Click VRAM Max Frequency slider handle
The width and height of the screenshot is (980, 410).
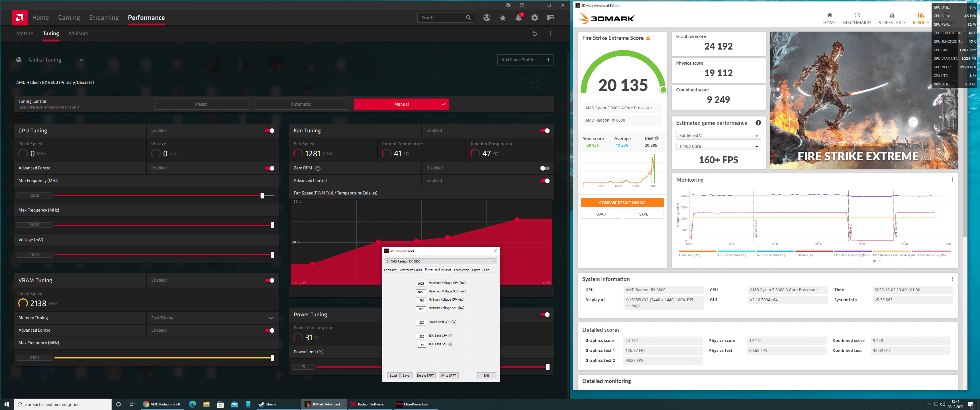tap(272, 358)
